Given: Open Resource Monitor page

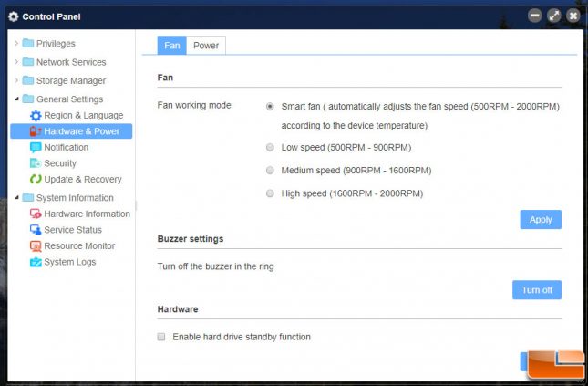Looking at the screenshot, I should pyautogui.click(x=79, y=246).
